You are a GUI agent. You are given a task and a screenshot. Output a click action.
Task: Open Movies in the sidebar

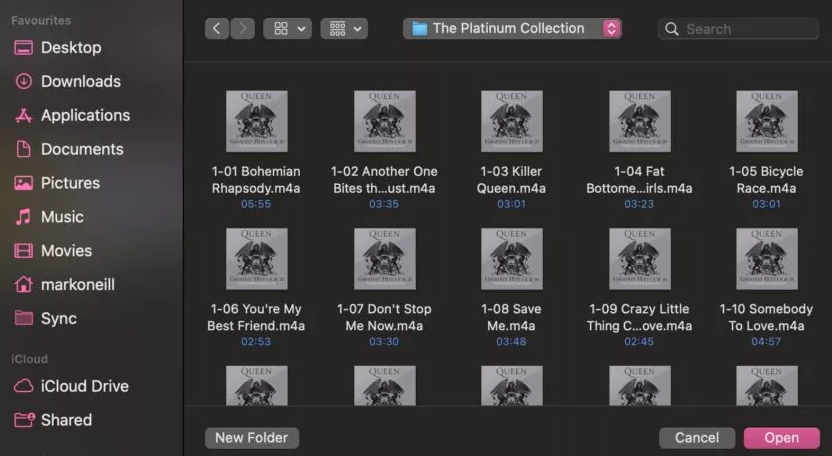66,251
